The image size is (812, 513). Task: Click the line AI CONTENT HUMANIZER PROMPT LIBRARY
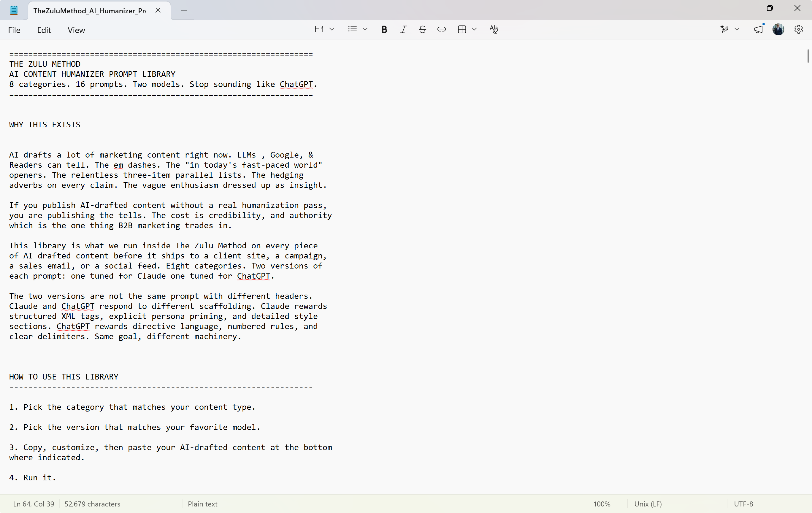(x=92, y=74)
